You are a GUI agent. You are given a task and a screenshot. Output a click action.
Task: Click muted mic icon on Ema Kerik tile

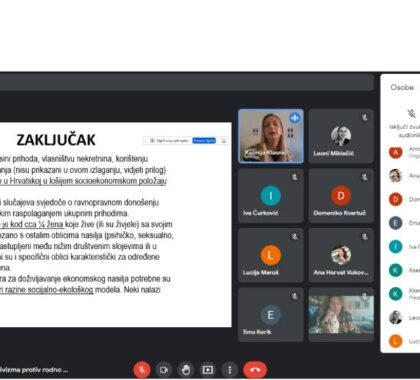coord(295,296)
